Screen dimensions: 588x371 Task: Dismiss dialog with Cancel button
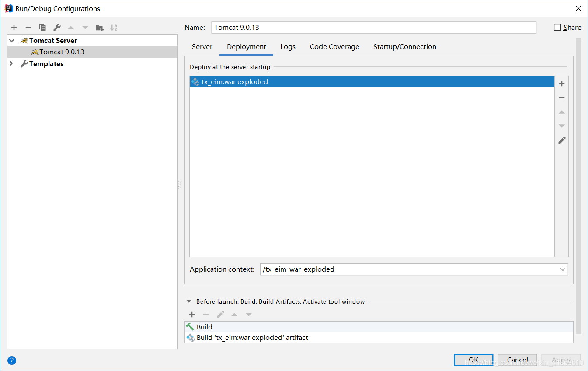517,360
